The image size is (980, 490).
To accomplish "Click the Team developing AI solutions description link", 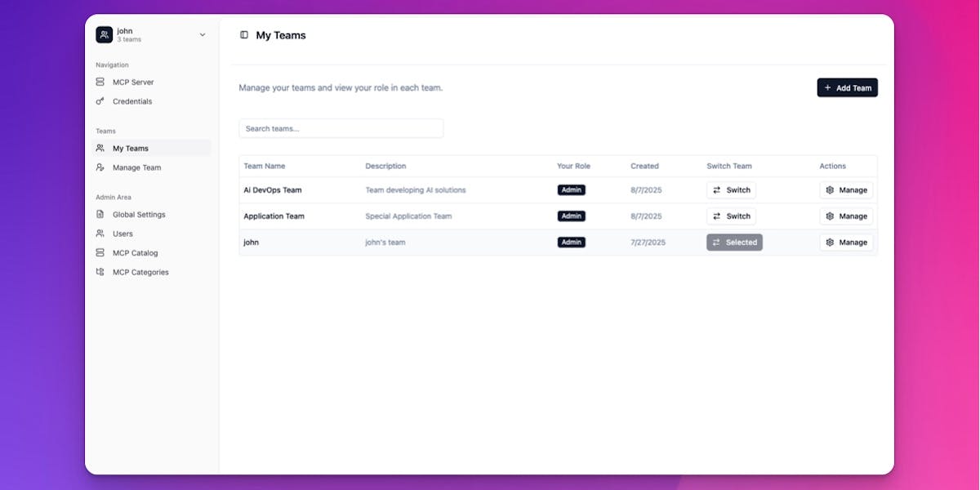I will pyautogui.click(x=416, y=189).
